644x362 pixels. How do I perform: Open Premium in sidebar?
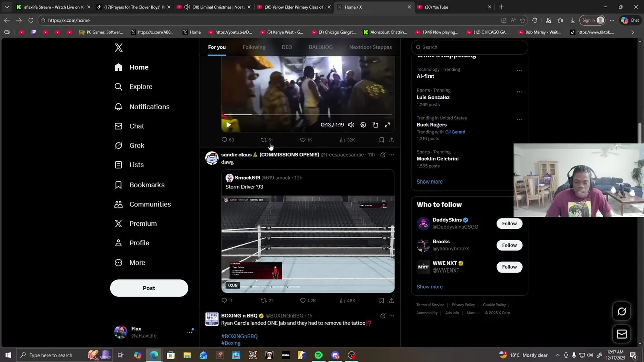[136, 224]
